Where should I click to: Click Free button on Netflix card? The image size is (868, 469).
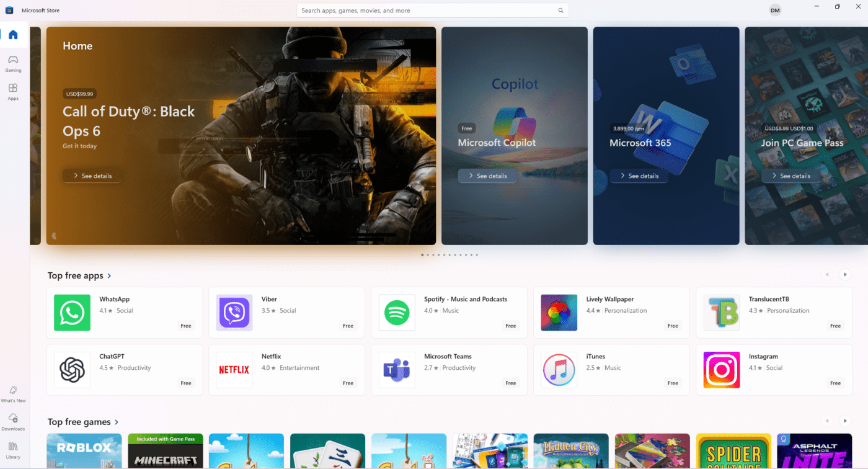coord(348,383)
